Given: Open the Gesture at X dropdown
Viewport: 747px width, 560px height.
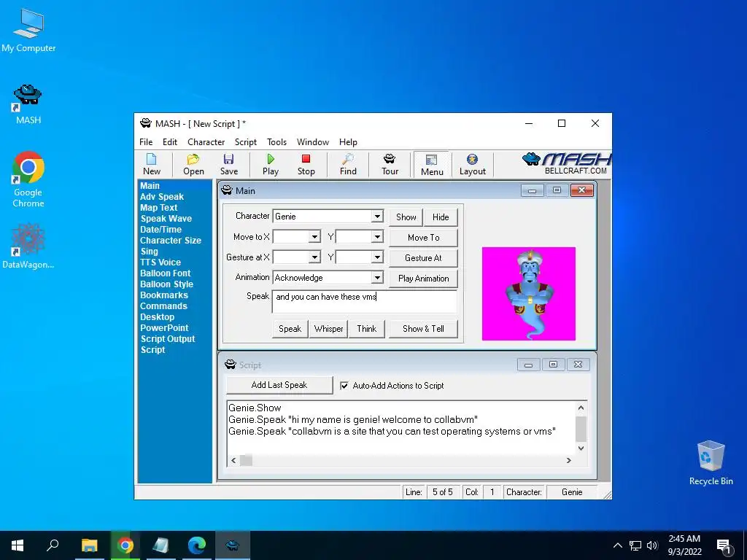Looking at the screenshot, I should (314, 257).
